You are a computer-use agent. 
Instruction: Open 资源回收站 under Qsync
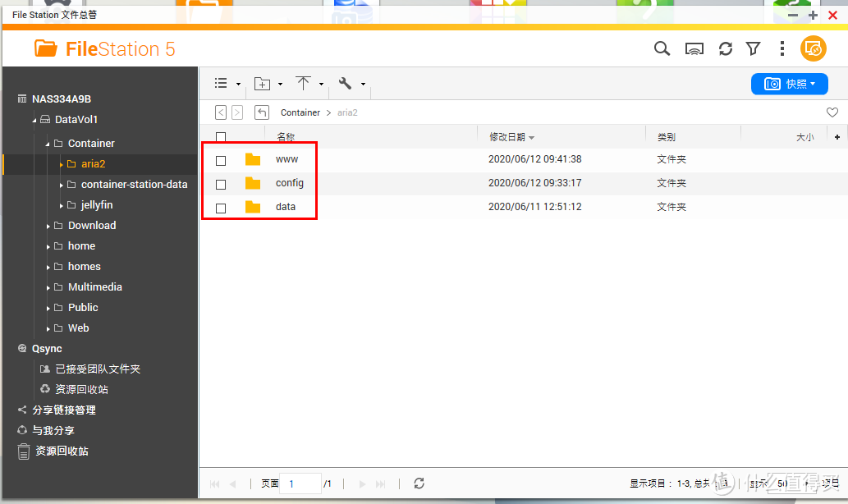click(81, 389)
